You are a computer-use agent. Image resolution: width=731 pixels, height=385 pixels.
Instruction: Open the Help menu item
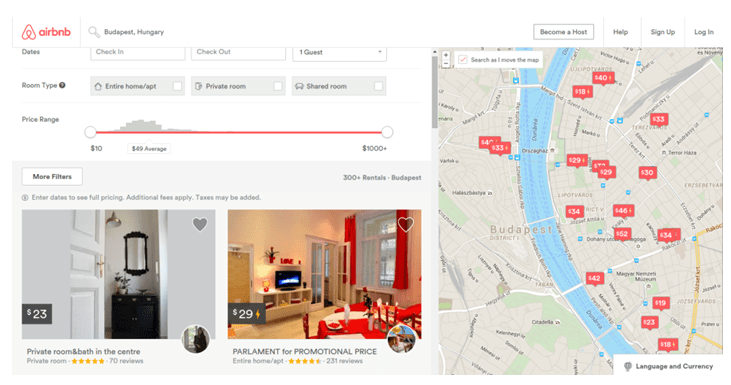click(x=620, y=32)
